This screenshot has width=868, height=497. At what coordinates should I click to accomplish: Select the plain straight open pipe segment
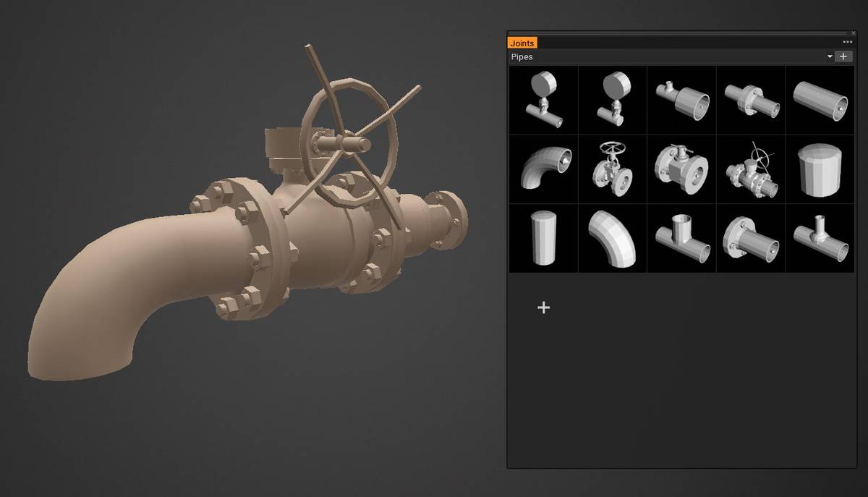coord(820,100)
